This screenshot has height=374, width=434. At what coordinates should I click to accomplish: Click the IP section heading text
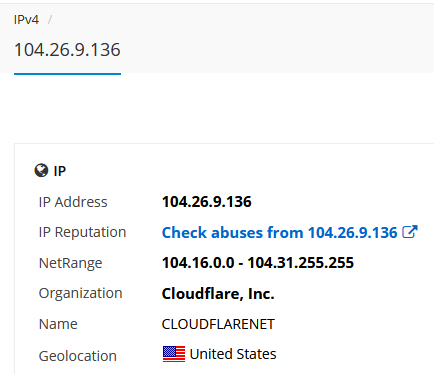click(x=60, y=171)
